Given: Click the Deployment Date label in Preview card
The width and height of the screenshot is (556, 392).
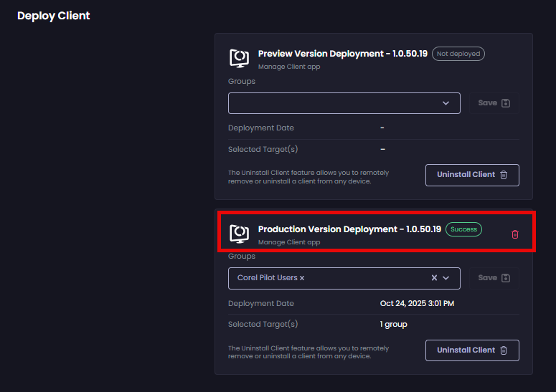Looking at the screenshot, I should [x=261, y=128].
